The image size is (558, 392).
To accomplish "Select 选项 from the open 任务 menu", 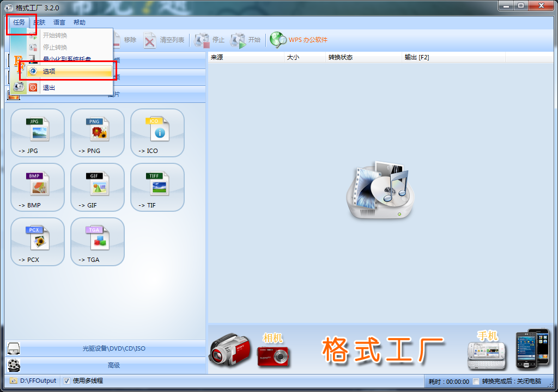I will click(49, 71).
